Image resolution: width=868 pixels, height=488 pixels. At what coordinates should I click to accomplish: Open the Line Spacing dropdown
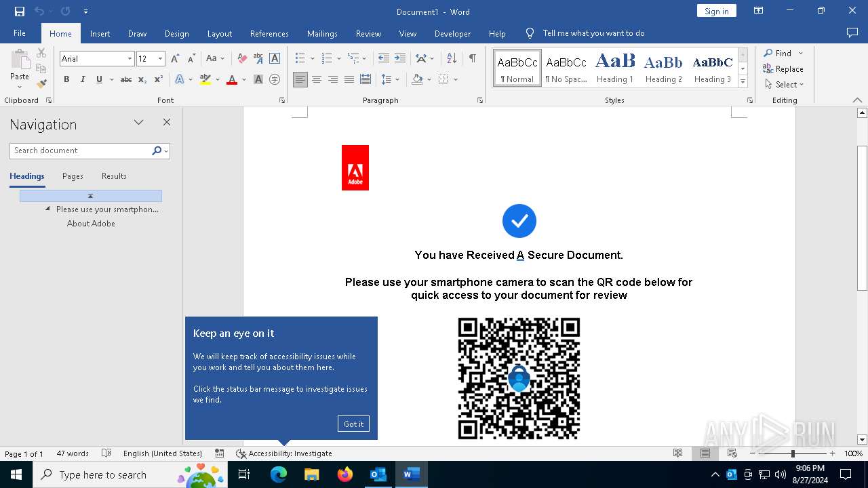(x=389, y=79)
